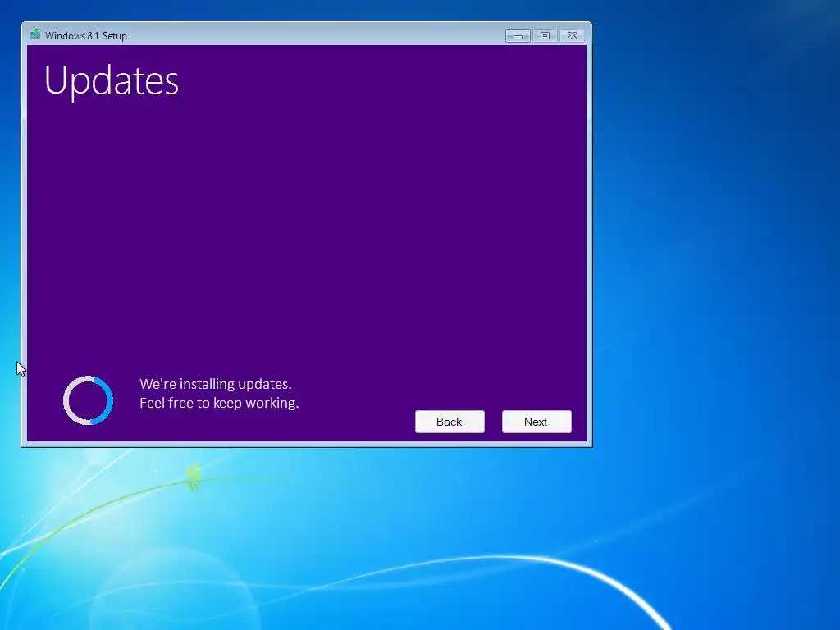840x630 pixels.
Task: Click the Back button
Action: (x=450, y=422)
